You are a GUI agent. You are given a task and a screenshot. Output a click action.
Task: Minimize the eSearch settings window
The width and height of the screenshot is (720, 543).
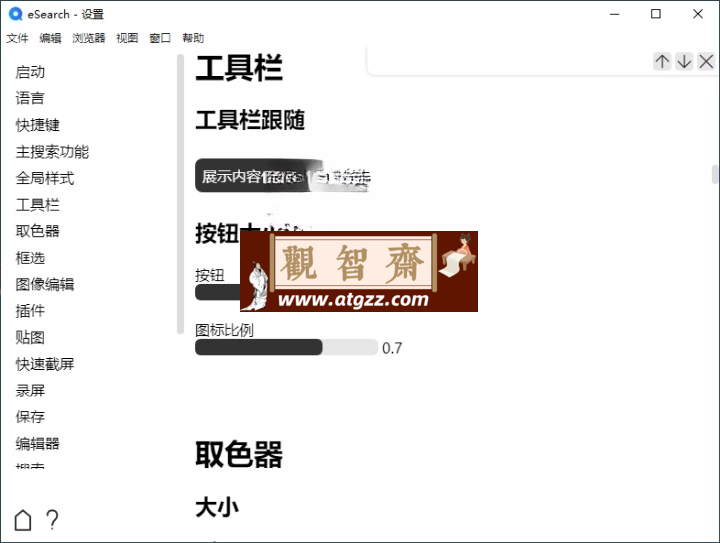click(614, 14)
